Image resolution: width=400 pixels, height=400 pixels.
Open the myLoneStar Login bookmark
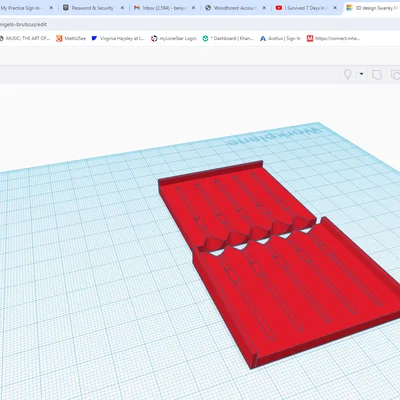pyautogui.click(x=174, y=38)
